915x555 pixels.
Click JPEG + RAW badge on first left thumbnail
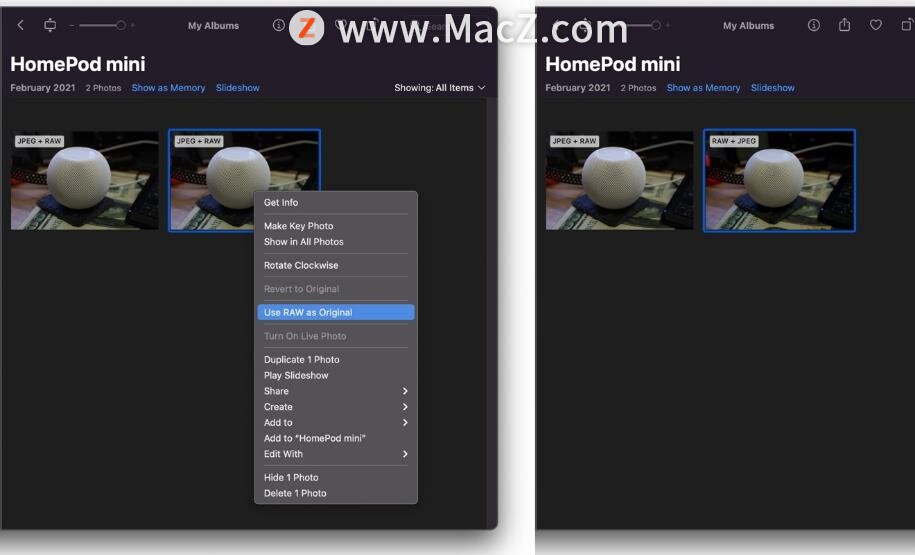pos(39,141)
